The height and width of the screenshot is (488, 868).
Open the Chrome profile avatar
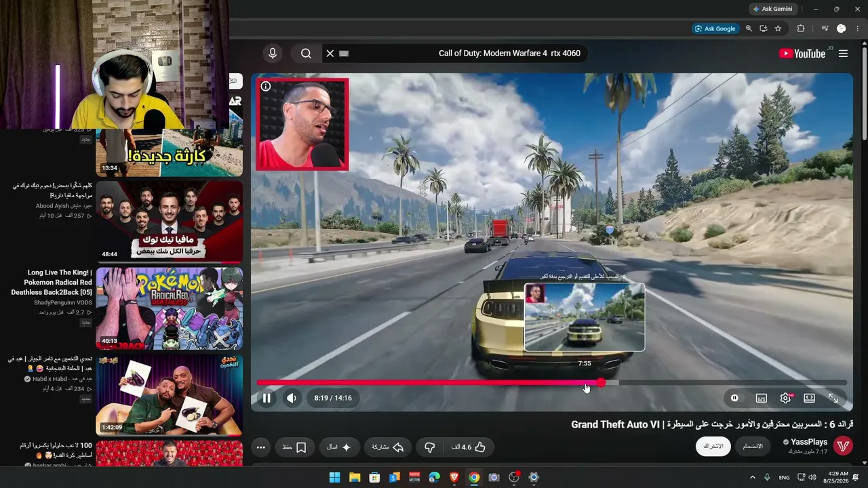point(842,28)
